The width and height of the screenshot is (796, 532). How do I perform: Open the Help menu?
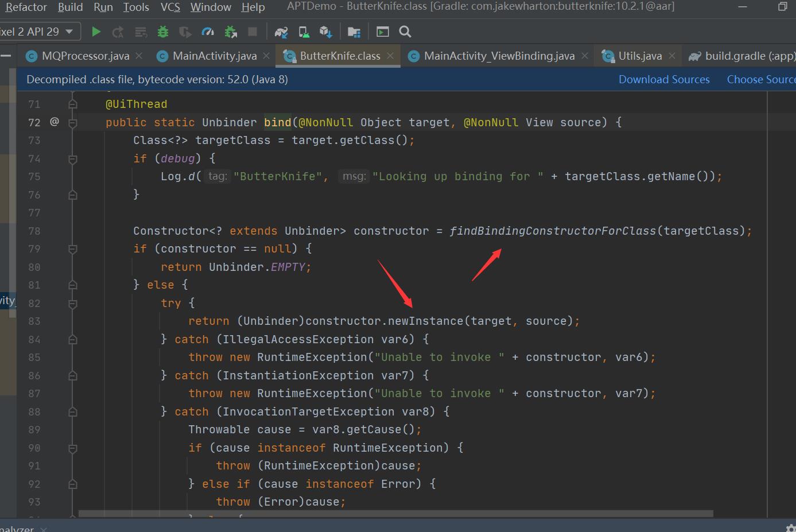pos(253,7)
